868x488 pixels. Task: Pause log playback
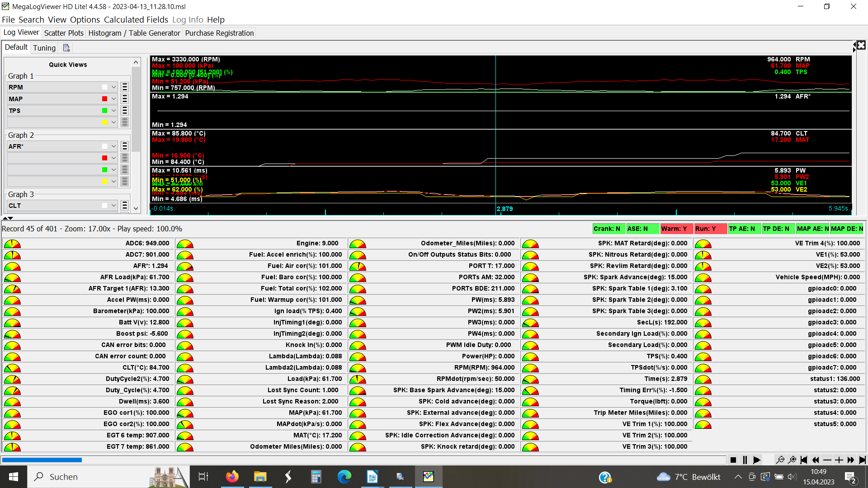tap(745, 460)
